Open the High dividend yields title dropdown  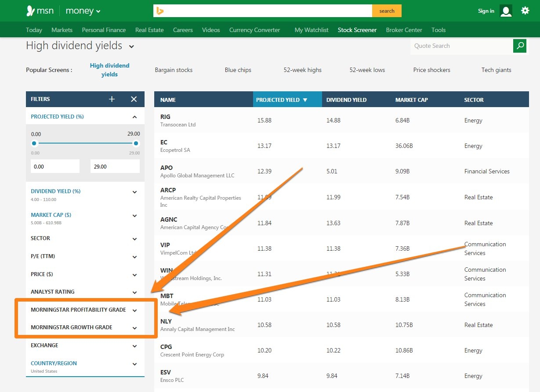[131, 47]
